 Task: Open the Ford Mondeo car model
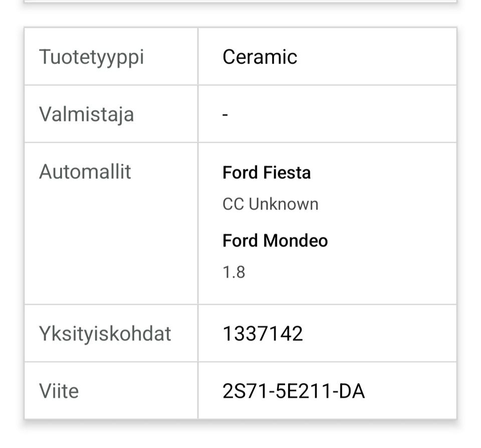pos(275,241)
